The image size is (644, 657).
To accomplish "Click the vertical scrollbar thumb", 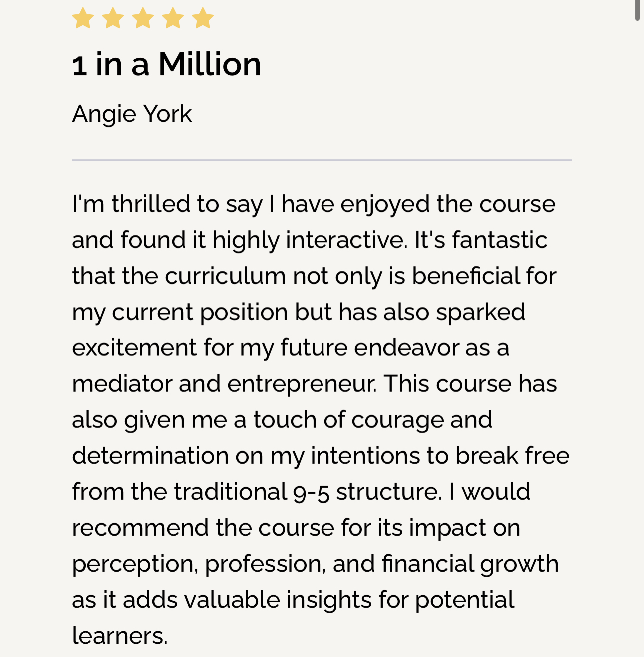I will pos(637,10).
